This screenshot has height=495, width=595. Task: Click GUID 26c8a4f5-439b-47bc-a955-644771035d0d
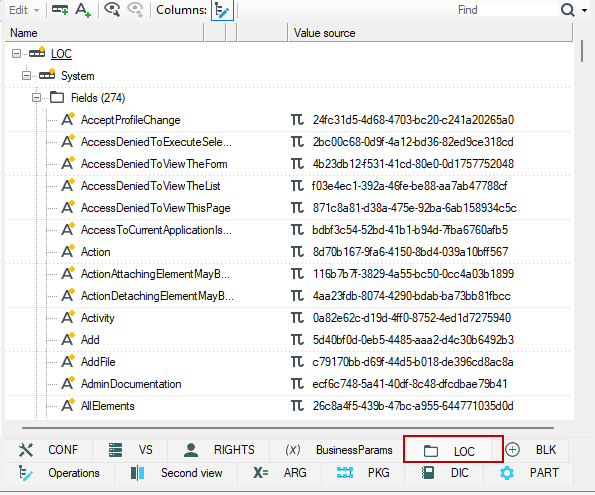[x=413, y=406]
